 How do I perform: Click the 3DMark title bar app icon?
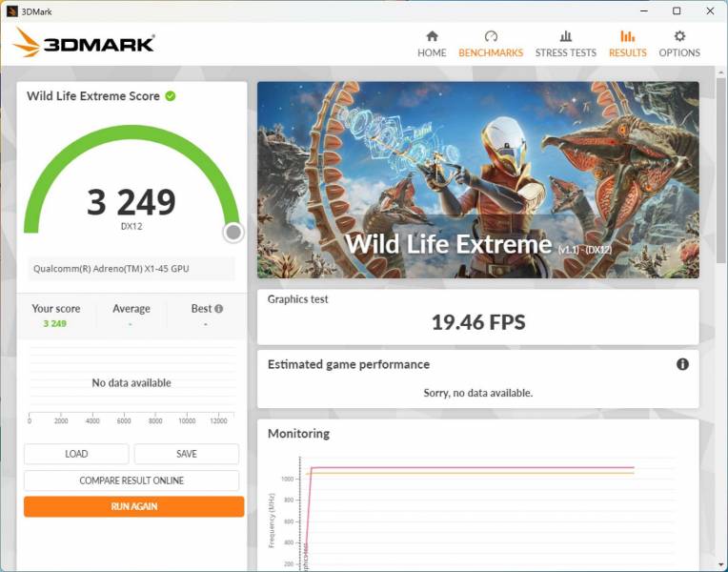tap(11, 11)
